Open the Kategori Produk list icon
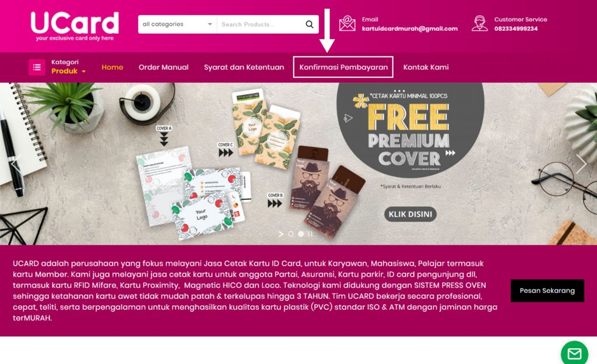Image resolution: width=597 pixels, height=364 pixels. click(x=37, y=68)
